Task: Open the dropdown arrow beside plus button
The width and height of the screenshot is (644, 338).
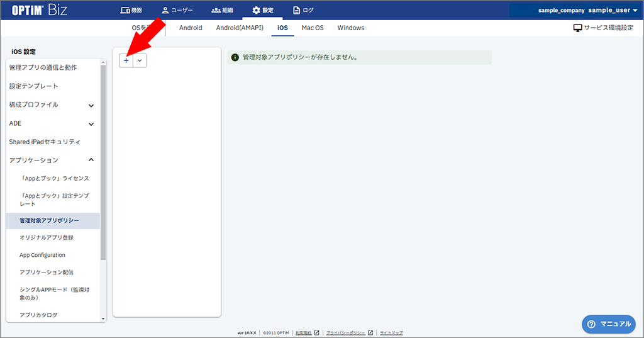Action: pyautogui.click(x=140, y=60)
